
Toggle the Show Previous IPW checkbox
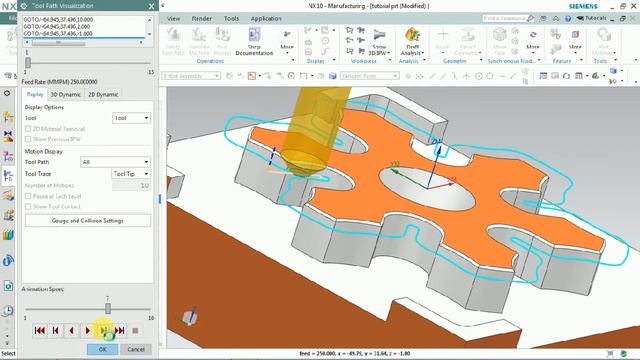28,139
